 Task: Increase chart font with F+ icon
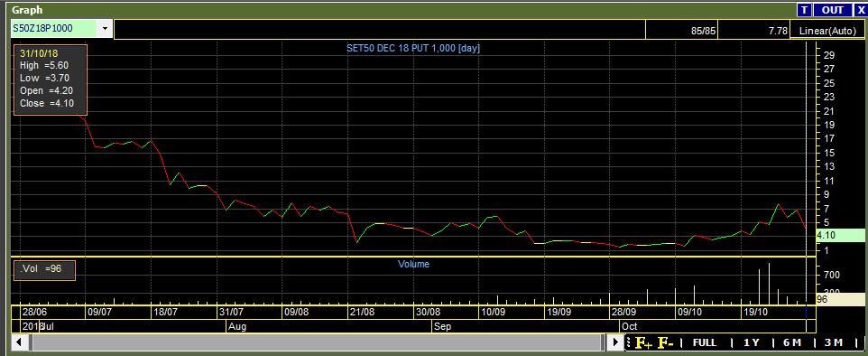644,342
